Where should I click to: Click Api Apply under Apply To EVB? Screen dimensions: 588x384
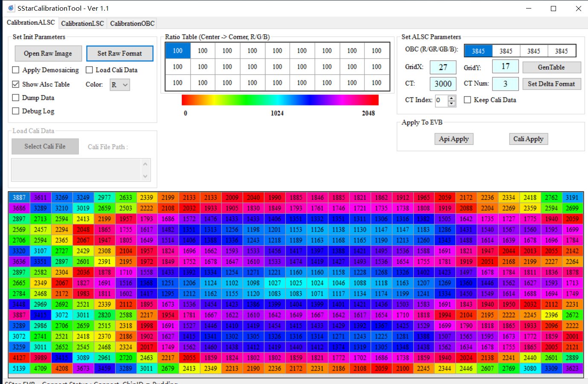click(x=454, y=139)
